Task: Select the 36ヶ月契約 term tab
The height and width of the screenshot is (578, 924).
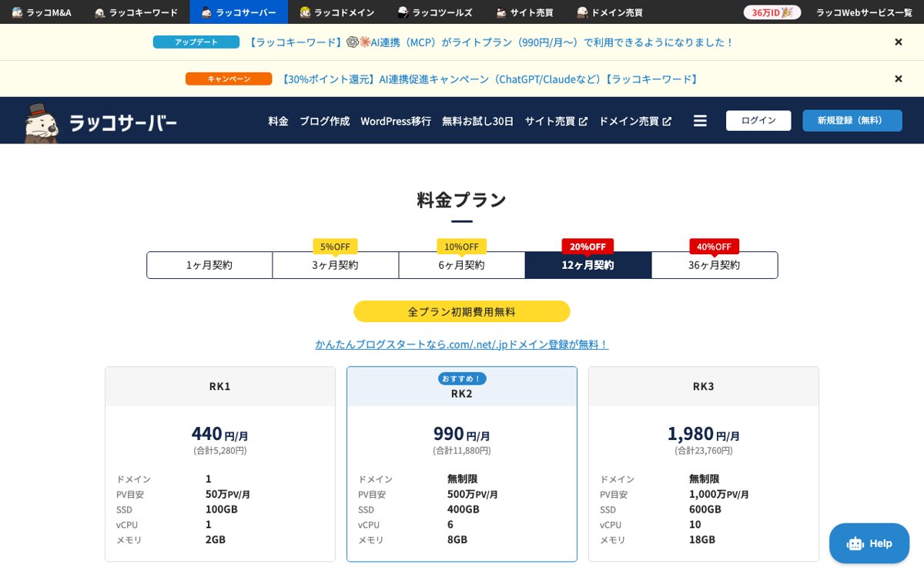Action: 714,265
